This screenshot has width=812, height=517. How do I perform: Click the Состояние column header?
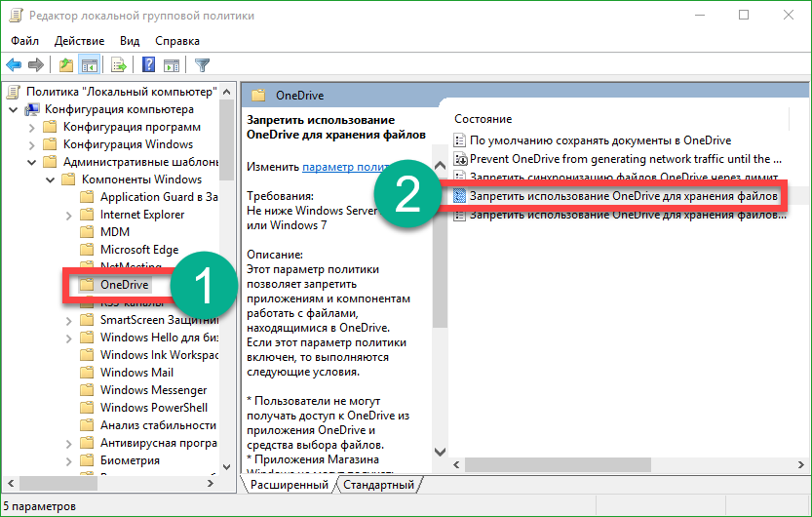483,119
